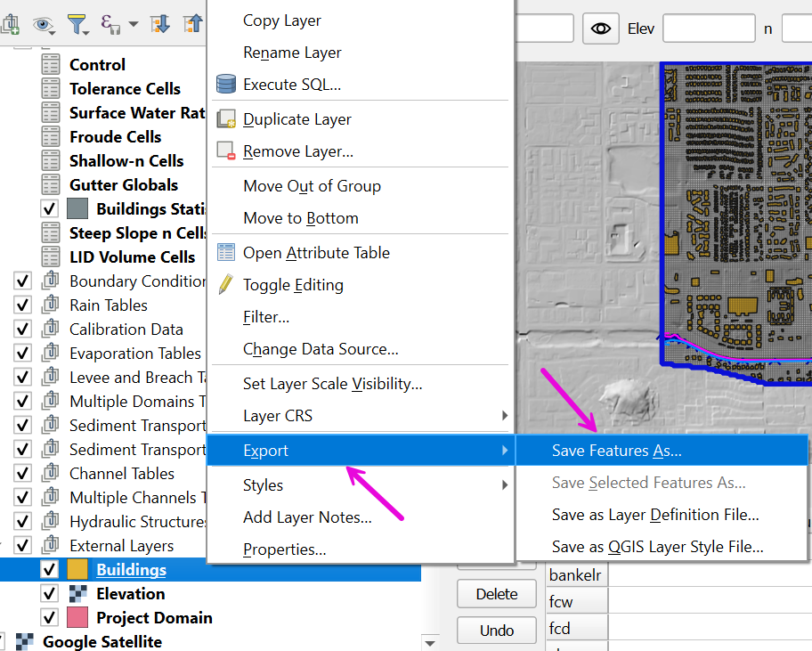Expand the Styles submenu
This screenshot has width=812, height=651.
pyautogui.click(x=505, y=485)
